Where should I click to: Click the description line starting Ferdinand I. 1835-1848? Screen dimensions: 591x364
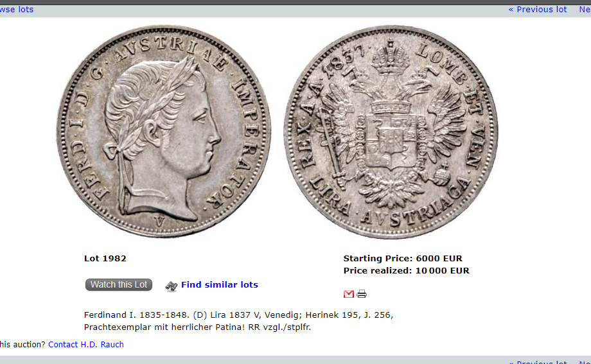pos(238,315)
